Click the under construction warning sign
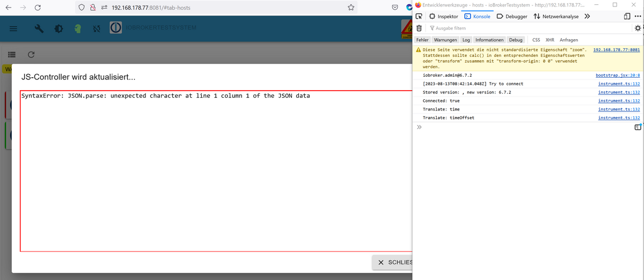 click(x=406, y=29)
